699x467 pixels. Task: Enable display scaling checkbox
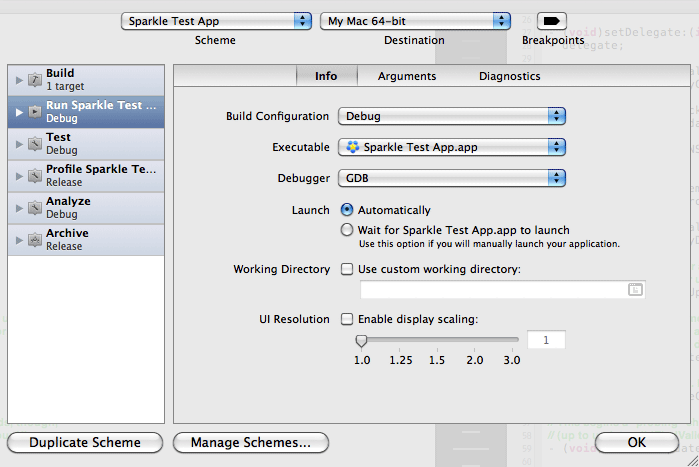[347, 319]
